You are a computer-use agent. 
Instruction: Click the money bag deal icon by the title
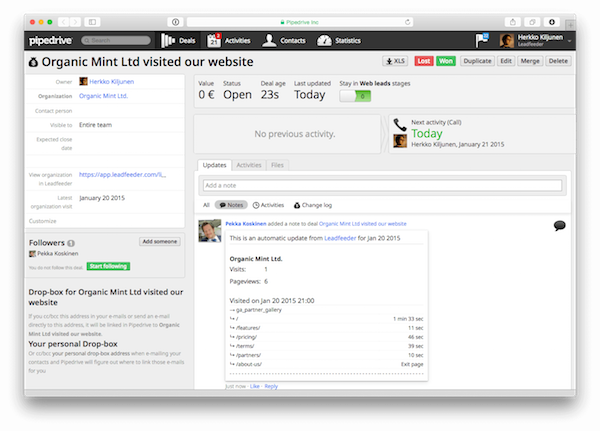click(33, 62)
